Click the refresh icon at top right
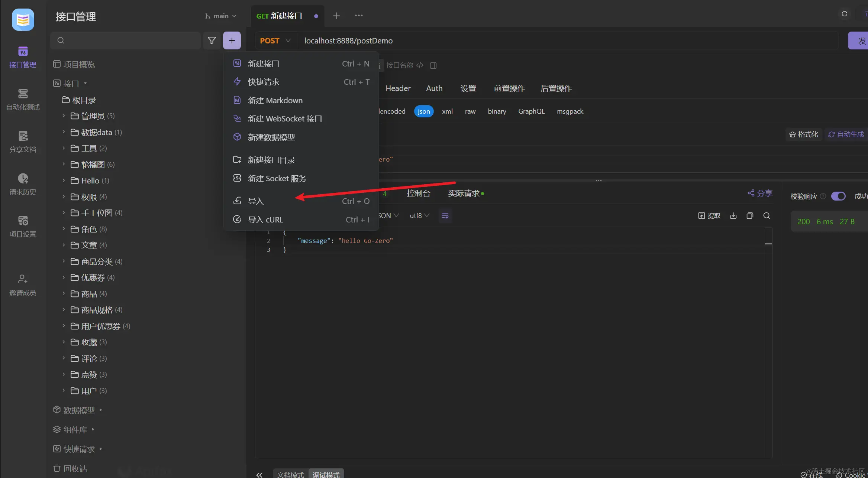868x478 pixels. 845,14
